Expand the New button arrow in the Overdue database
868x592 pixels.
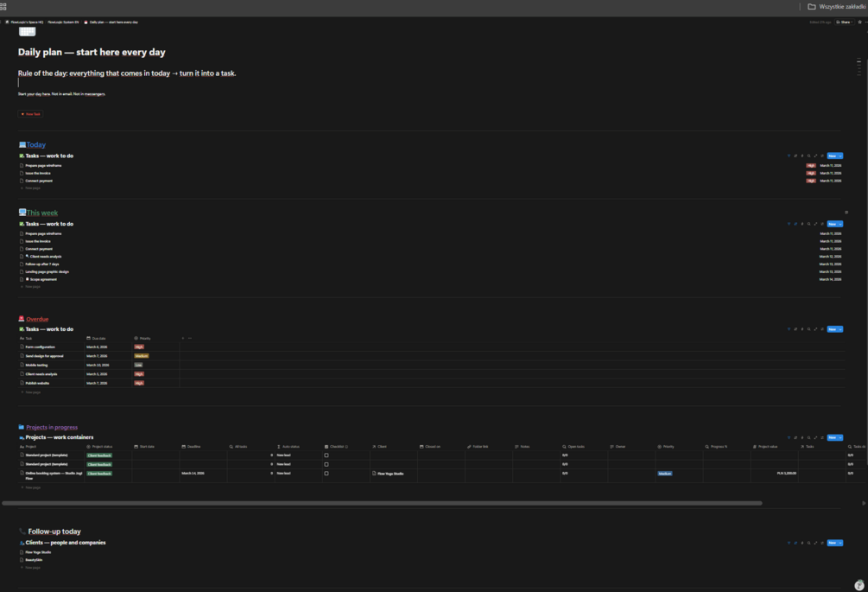tap(840, 329)
